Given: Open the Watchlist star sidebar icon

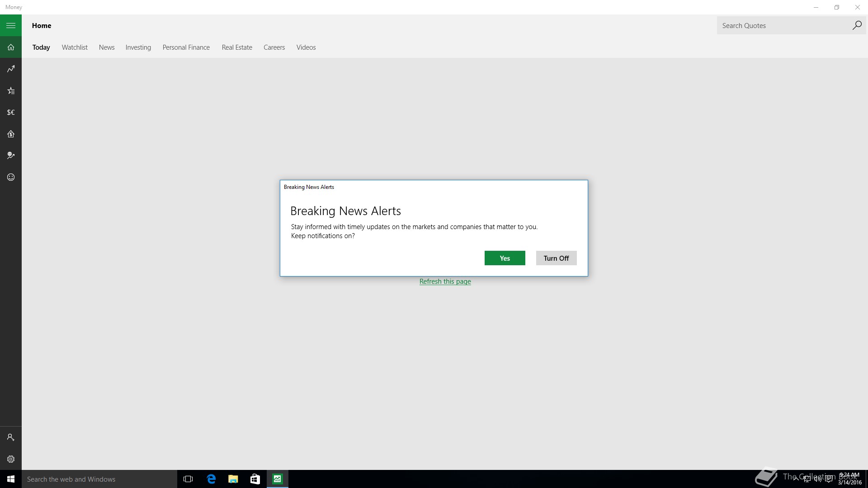Looking at the screenshot, I should click(x=11, y=90).
